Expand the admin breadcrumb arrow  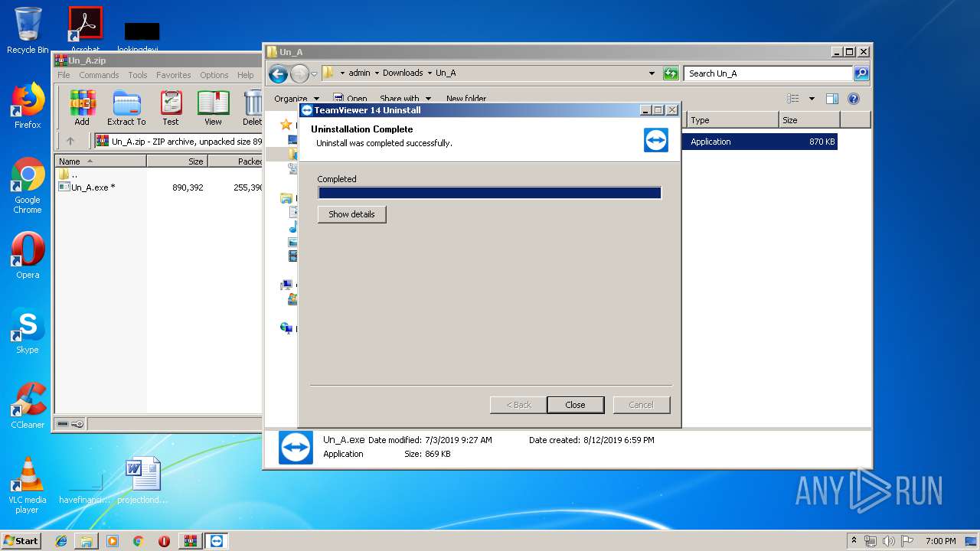point(376,73)
